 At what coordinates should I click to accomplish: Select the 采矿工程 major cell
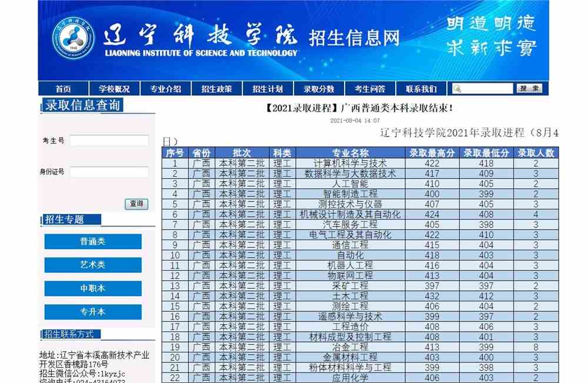pos(350,286)
